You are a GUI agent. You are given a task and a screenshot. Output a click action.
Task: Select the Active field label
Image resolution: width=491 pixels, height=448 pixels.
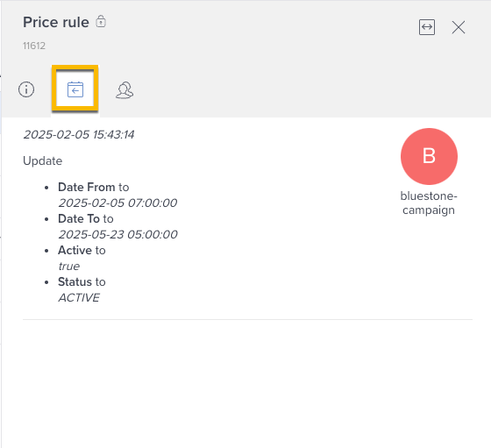click(x=75, y=251)
